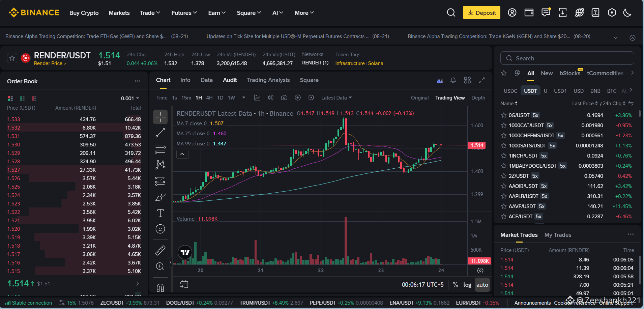Click the 1.527 ask row in order book

click(x=74, y=170)
